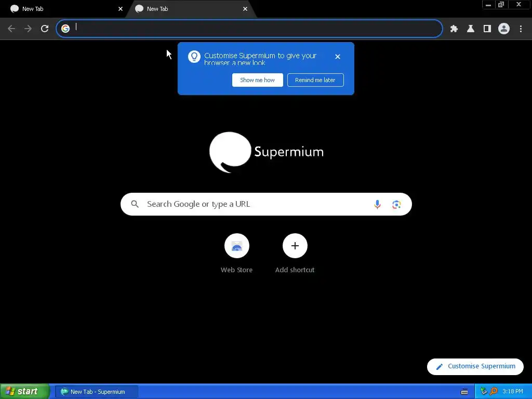The height and width of the screenshot is (399, 532).
Task: Click the browser back arrow
Action: coord(11,29)
